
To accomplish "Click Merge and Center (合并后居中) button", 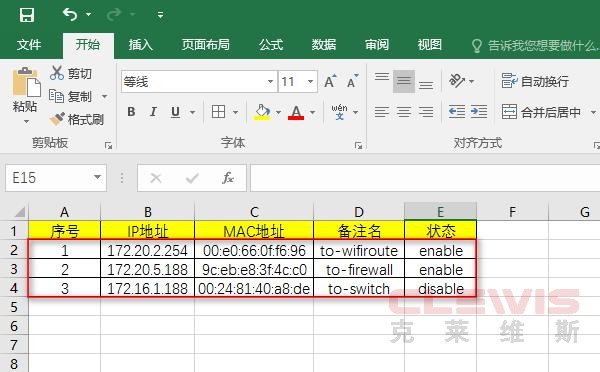I will pyautogui.click(x=541, y=112).
